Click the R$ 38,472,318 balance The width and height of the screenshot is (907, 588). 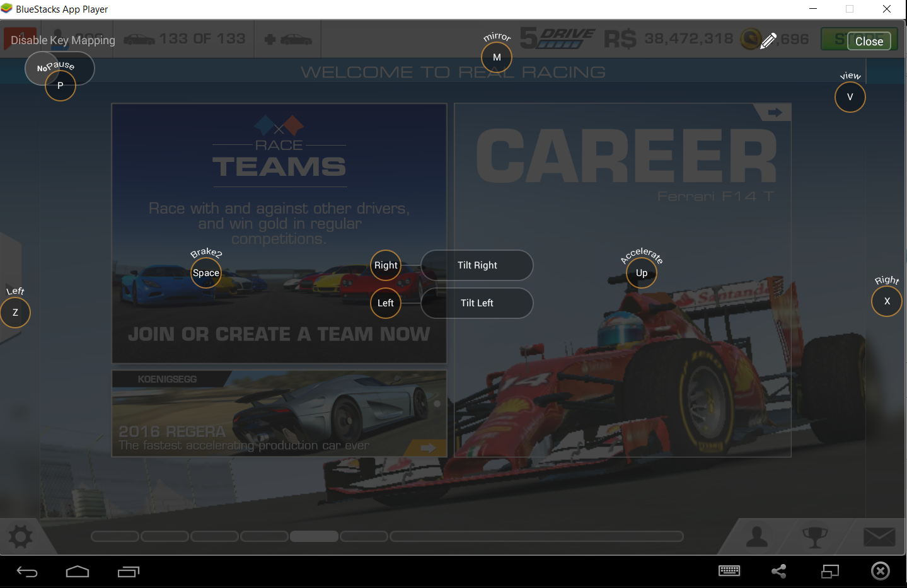click(669, 39)
